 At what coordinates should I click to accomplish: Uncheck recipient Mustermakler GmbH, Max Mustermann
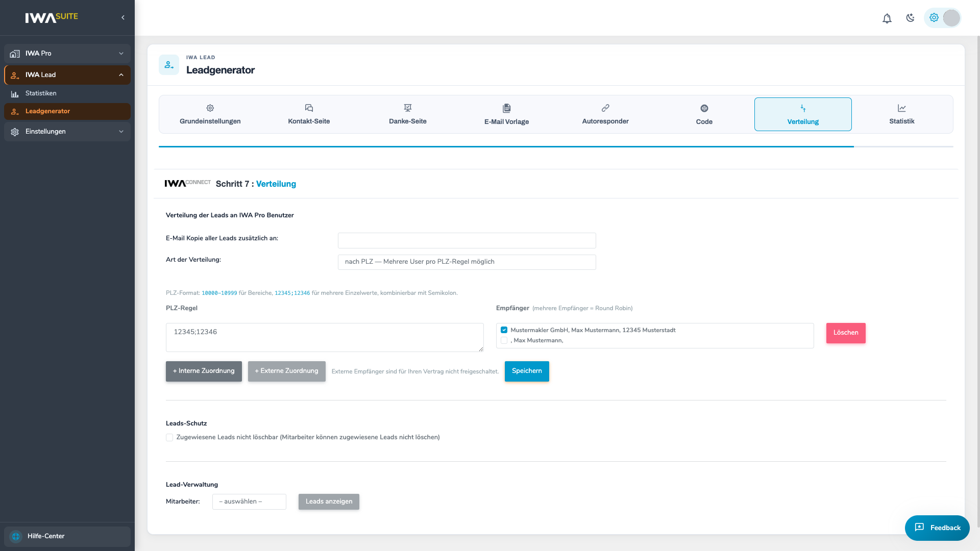pos(504,330)
